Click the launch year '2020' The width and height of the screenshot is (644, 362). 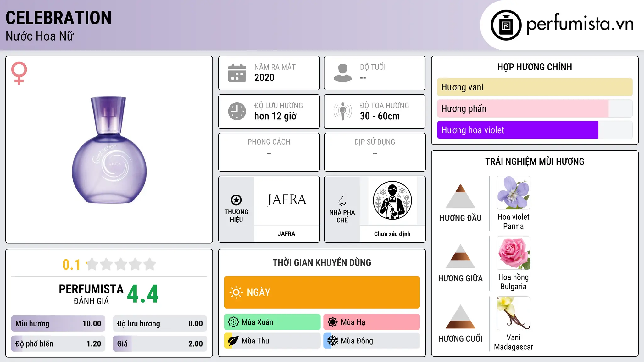point(264,78)
